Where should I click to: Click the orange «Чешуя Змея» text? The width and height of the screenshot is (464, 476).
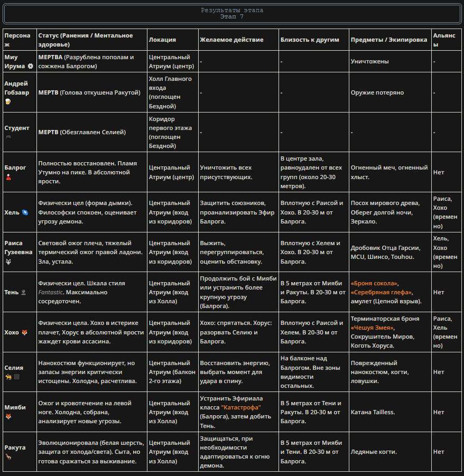(x=372, y=328)
